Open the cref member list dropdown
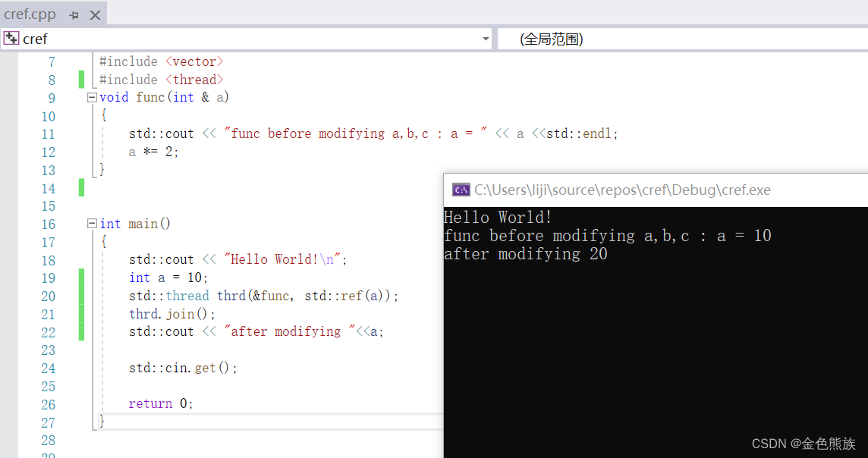This screenshot has width=868, height=458. pos(486,39)
